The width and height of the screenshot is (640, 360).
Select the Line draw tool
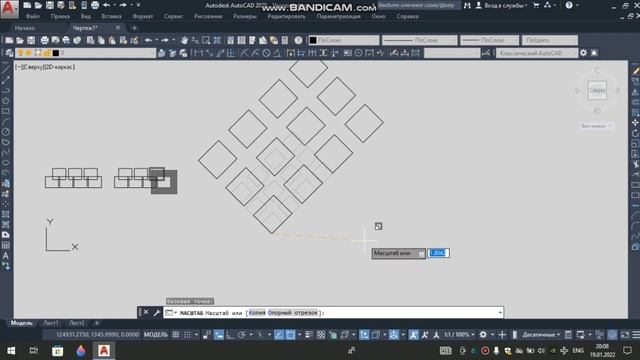[6, 69]
